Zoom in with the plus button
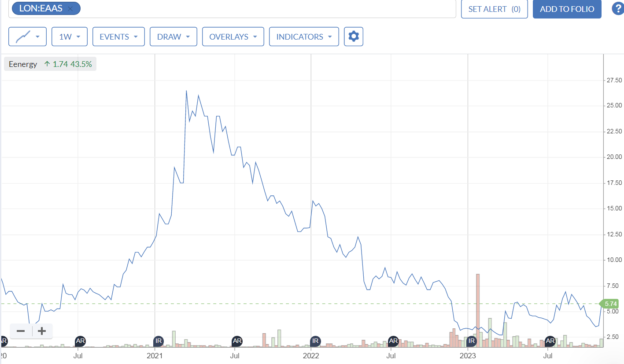 pos(42,331)
